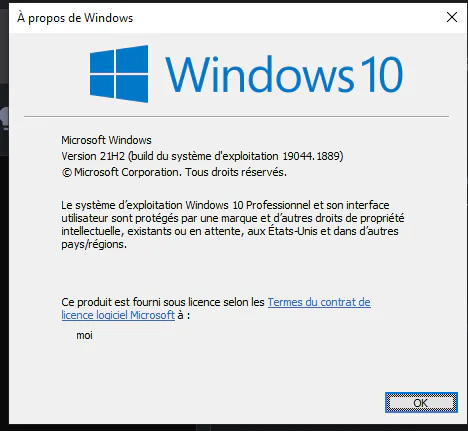Click the Windows 10 logo image
This screenshot has width=468, height=431.
click(246, 74)
